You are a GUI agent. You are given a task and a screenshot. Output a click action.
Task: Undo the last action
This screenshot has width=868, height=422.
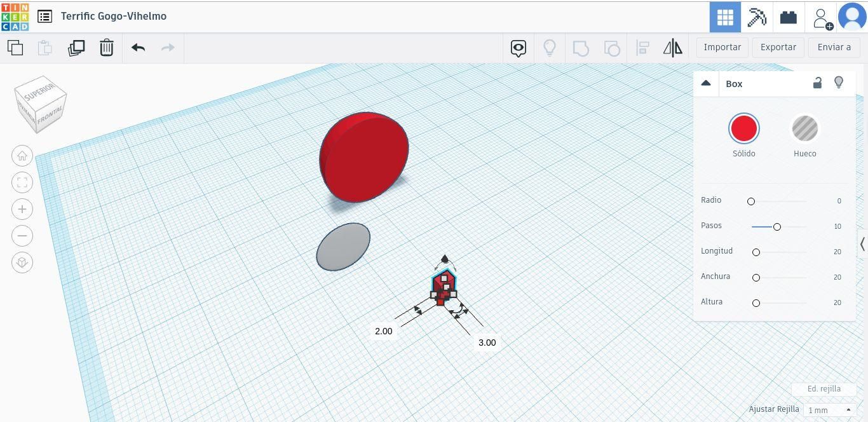138,48
